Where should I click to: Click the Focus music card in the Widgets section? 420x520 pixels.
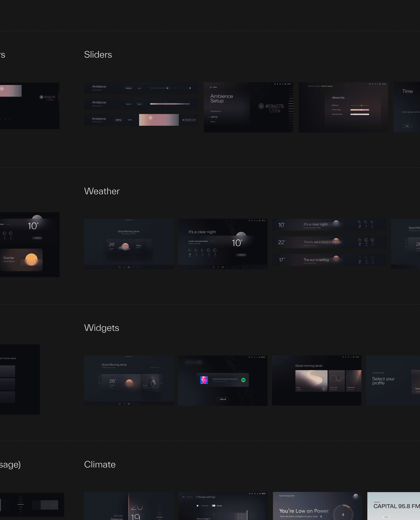150,383
